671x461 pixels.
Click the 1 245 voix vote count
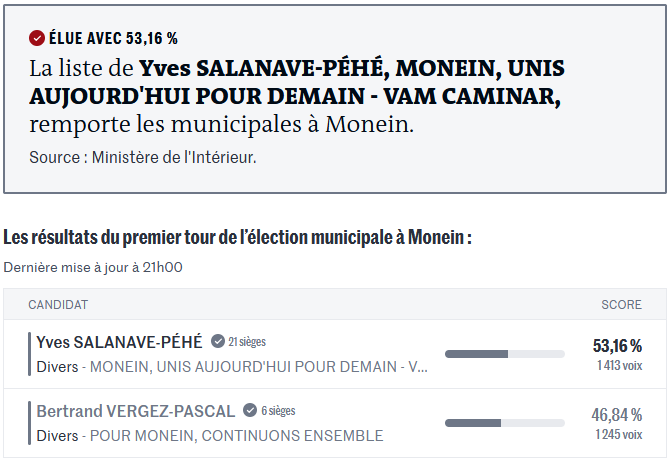tap(619, 435)
